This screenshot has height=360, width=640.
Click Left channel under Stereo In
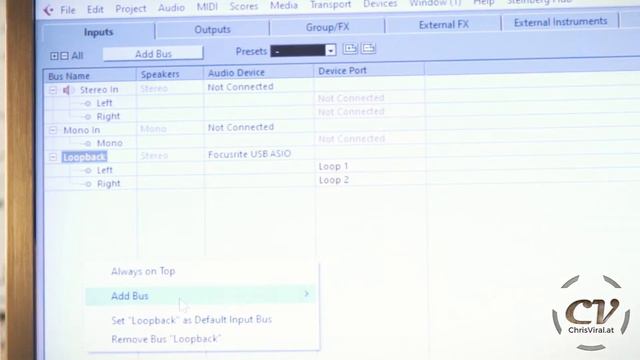(104, 103)
